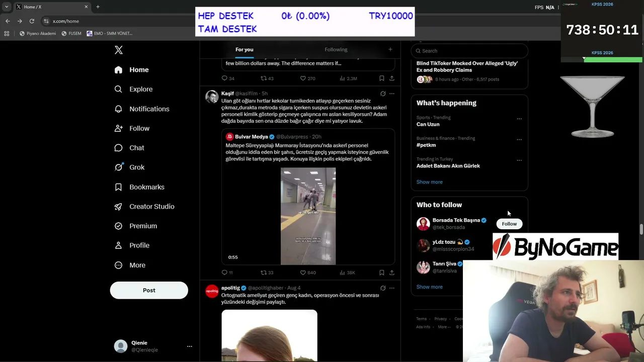Screen dimensions: 644x362
Task: Open Piyancı Akademi bookmark
Action: [x=38, y=34]
